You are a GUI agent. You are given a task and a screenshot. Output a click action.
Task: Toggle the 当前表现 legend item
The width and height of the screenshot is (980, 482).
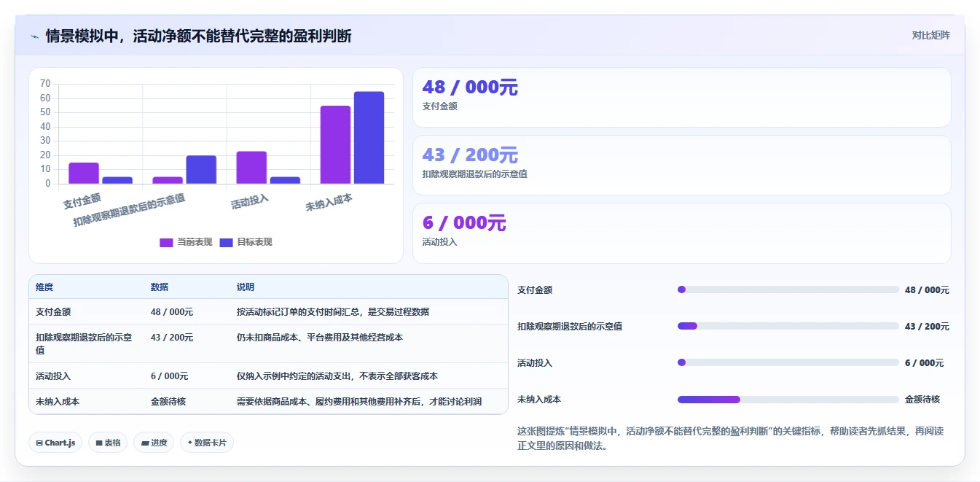pos(186,242)
